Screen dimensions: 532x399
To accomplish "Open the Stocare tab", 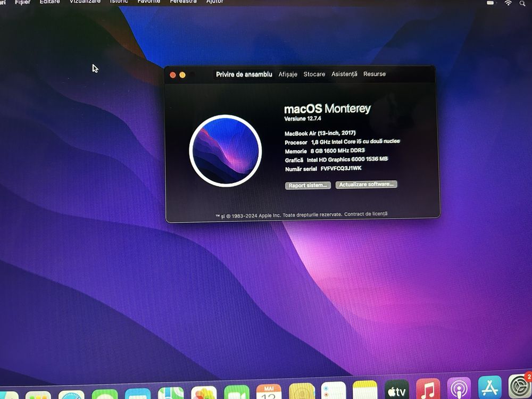I will click(314, 74).
